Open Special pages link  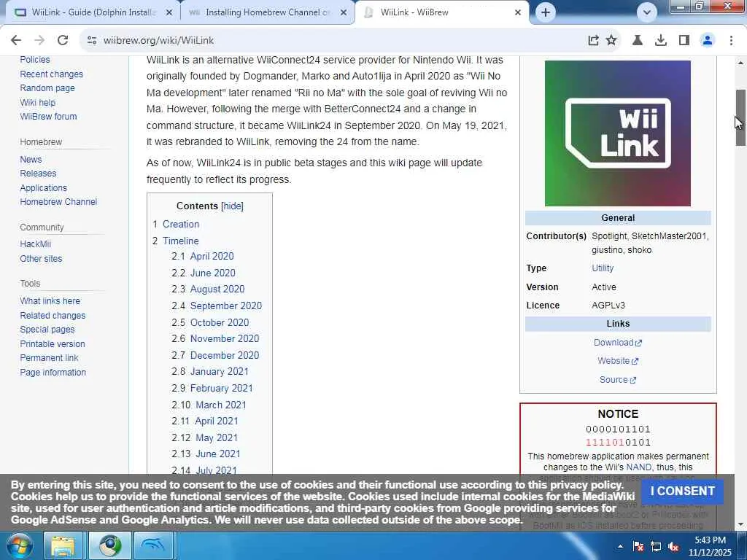pos(47,330)
